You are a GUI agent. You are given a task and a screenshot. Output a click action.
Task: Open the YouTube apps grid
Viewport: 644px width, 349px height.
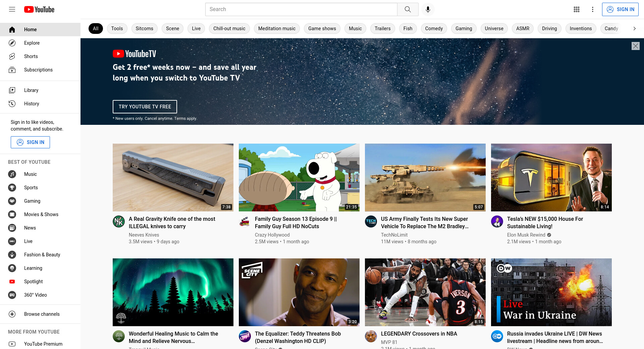(577, 9)
